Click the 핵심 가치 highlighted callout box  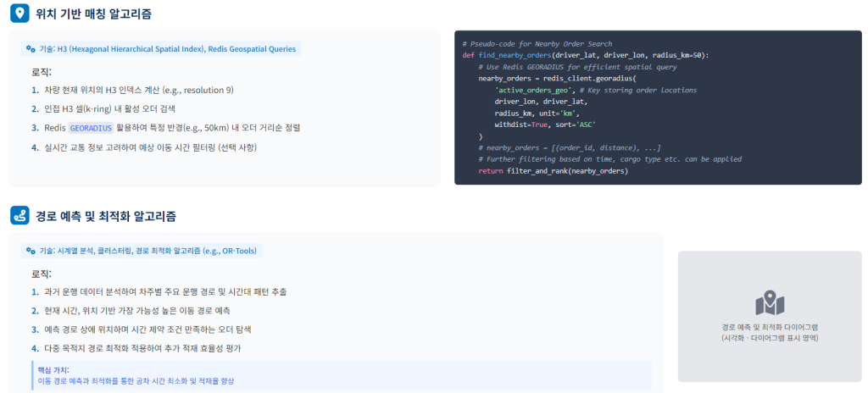(339, 375)
